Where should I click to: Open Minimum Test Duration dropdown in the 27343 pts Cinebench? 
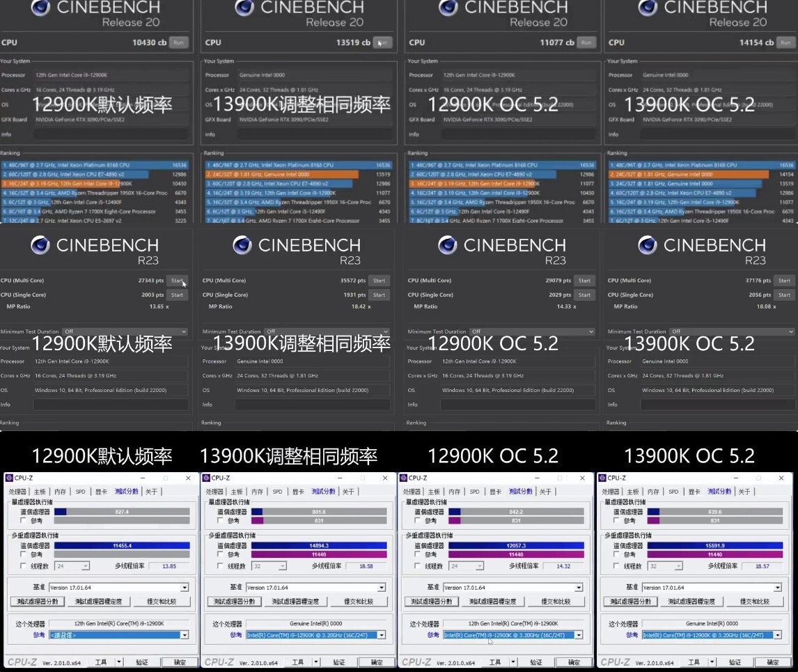[x=125, y=331]
